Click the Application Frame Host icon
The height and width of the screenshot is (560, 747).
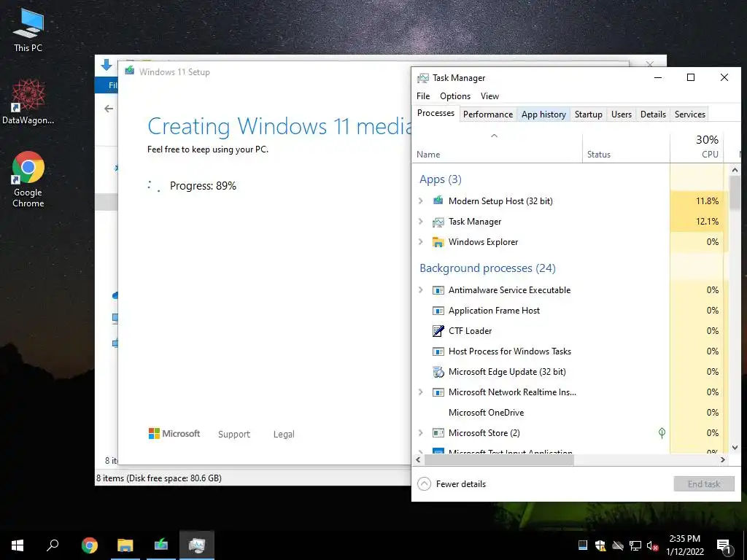tap(438, 311)
